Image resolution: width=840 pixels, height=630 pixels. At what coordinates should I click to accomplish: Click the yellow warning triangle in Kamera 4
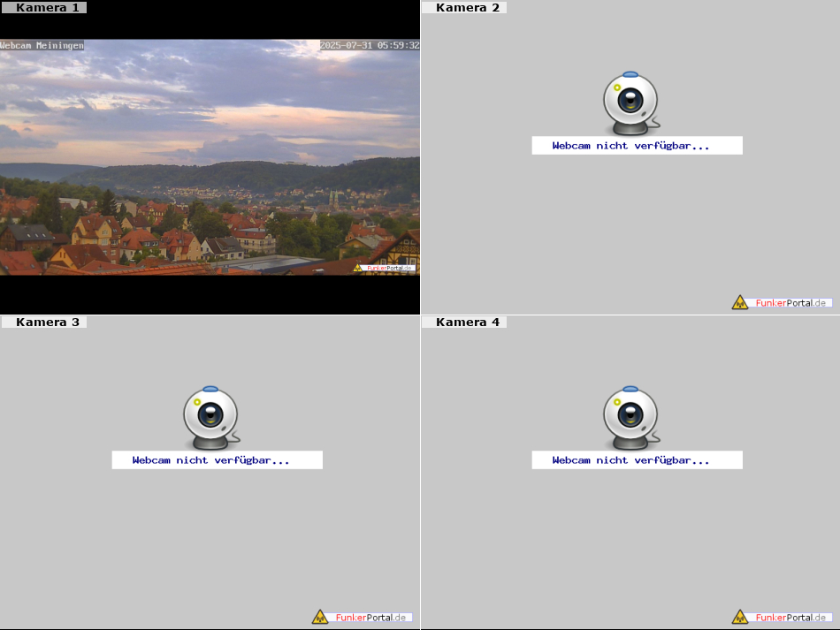pos(740,617)
